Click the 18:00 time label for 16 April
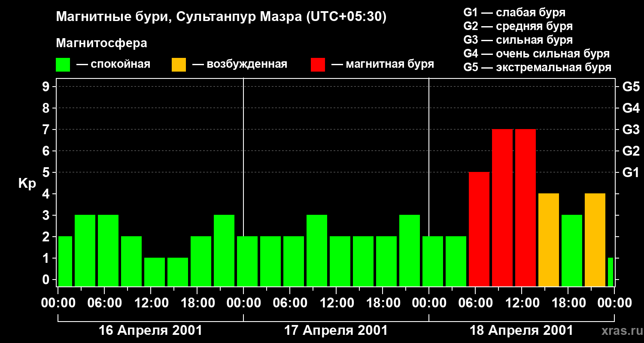The height and width of the screenshot is (343, 644). [197, 303]
